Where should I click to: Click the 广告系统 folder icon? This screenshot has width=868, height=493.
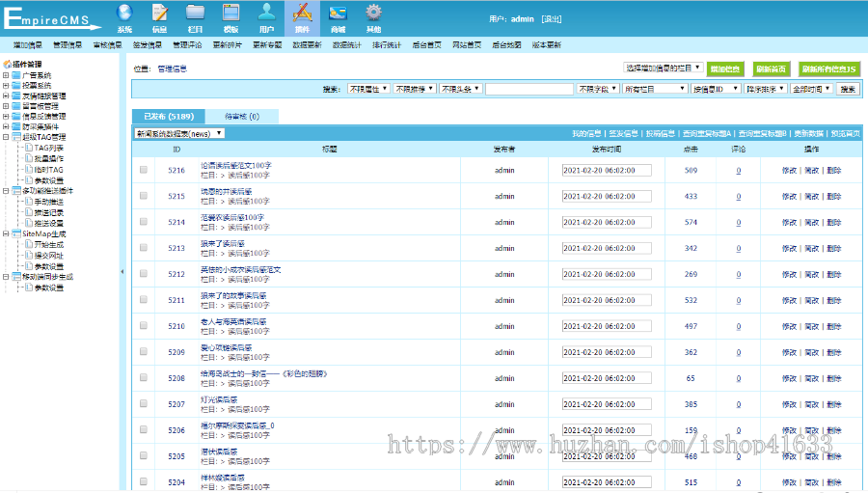click(x=16, y=75)
